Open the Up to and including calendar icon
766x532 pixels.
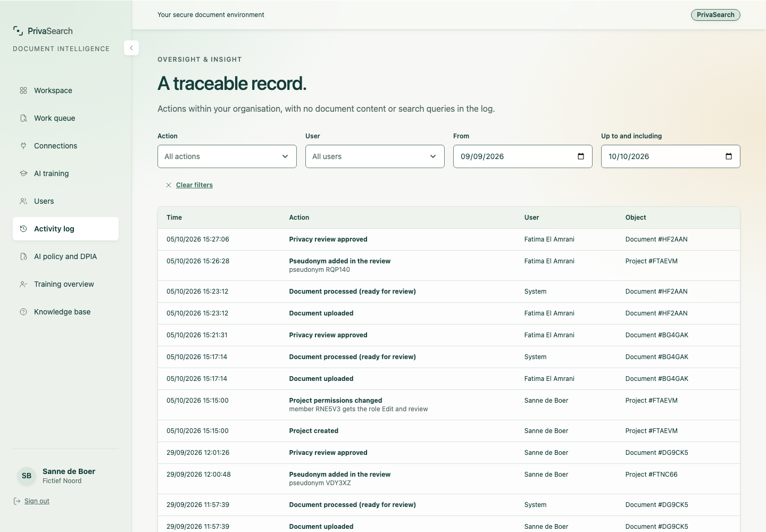tap(729, 156)
